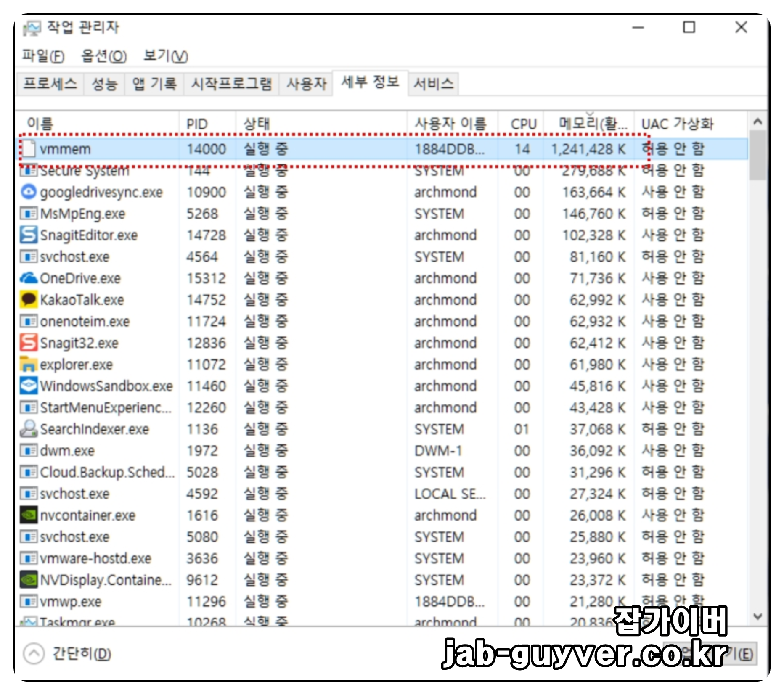The image size is (784, 695).
Task: Click the NVDisplay.Container NVIDIA icon
Action: pyautogui.click(x=29, y=580)
